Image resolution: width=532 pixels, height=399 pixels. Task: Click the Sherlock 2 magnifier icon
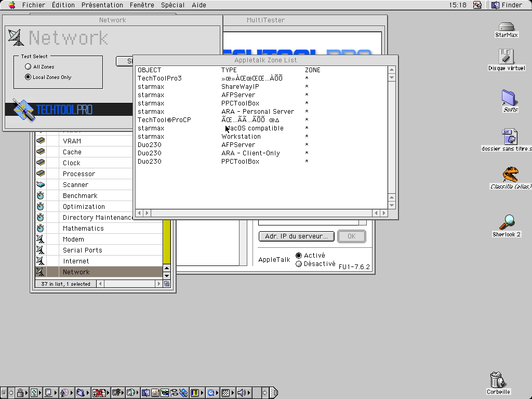[507, 222]
